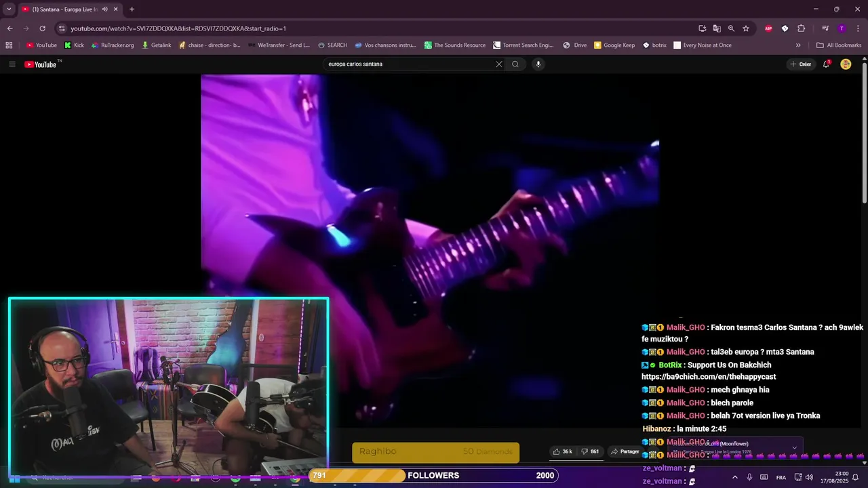This screenshot has width=868, height=488.
Task: Switch the FRA keyboard language
Action: tap(781, 477)
